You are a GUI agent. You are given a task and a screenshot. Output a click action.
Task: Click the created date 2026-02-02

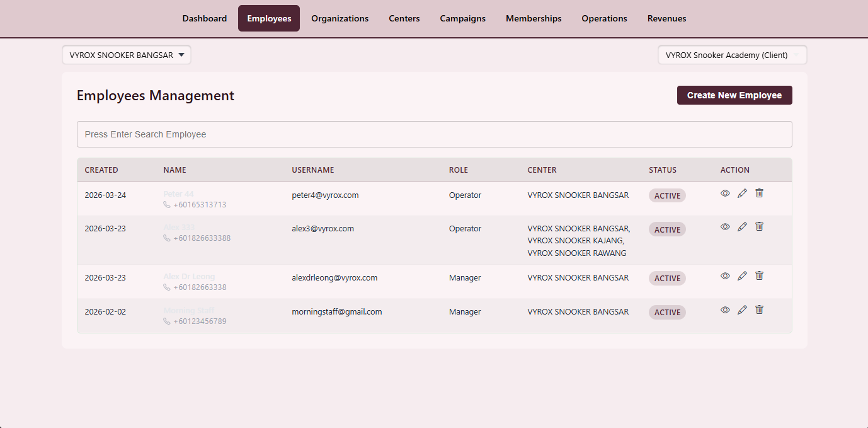105,312
